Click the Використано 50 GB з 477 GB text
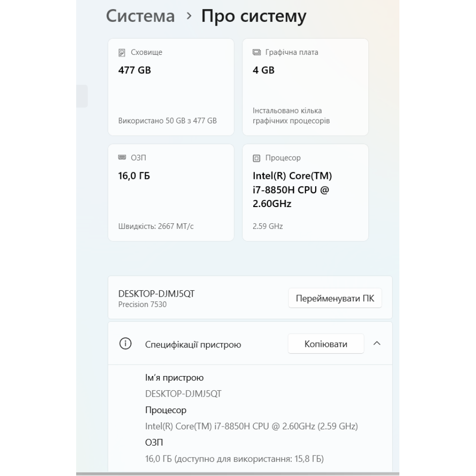The width and height of the screenshot is (476, 476). click(167, 121)
